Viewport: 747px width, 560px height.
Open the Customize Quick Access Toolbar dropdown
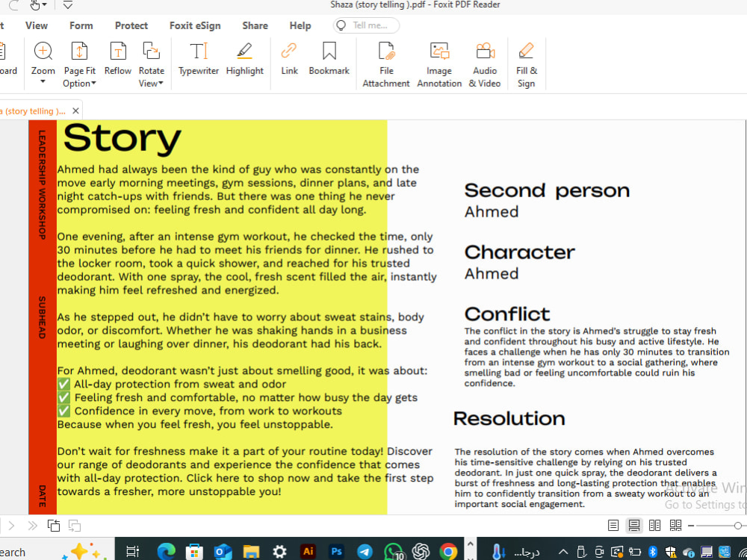click(68, 5)
